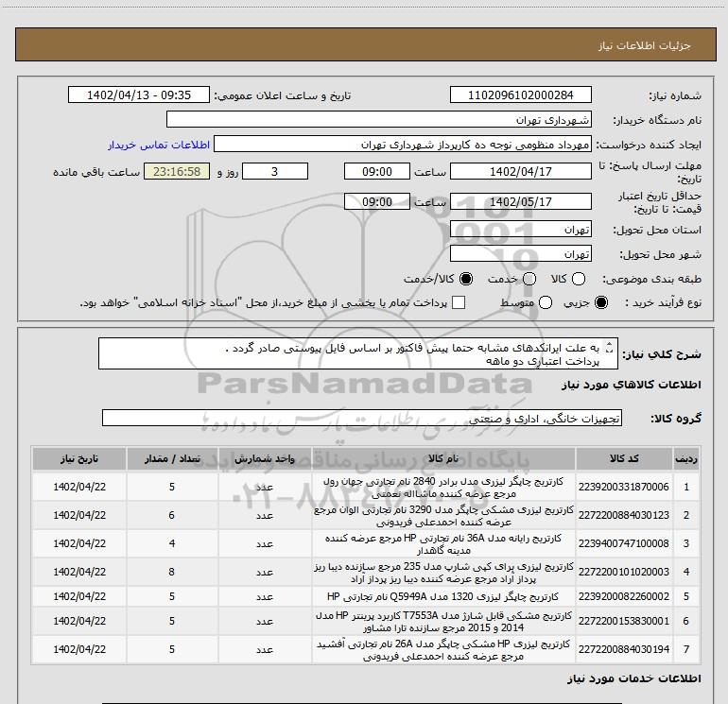Screen dimensions: 728x704
Task: Click product code 2239200331870006
Action: tap(624, 487)
